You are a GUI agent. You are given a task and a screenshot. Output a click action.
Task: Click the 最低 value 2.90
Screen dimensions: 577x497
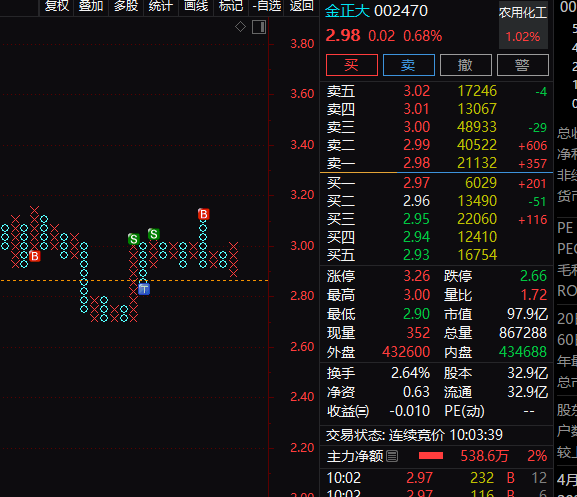pos(417,314)
